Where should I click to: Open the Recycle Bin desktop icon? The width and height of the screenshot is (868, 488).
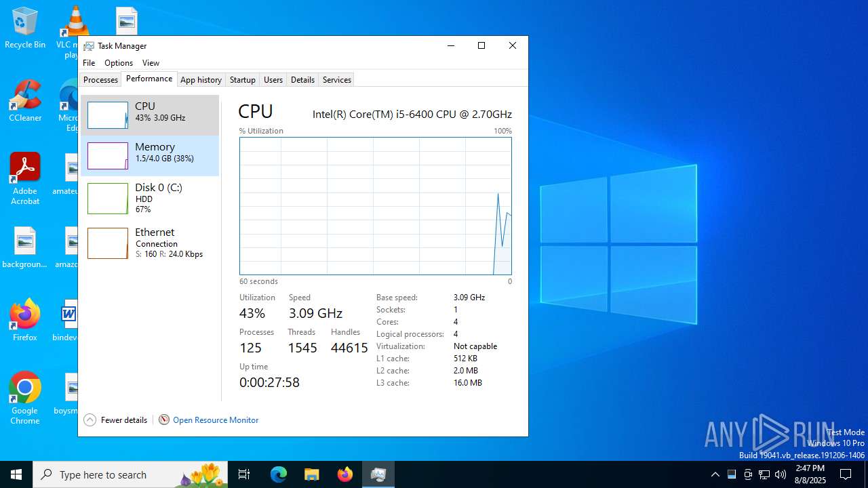click(25, 28)
